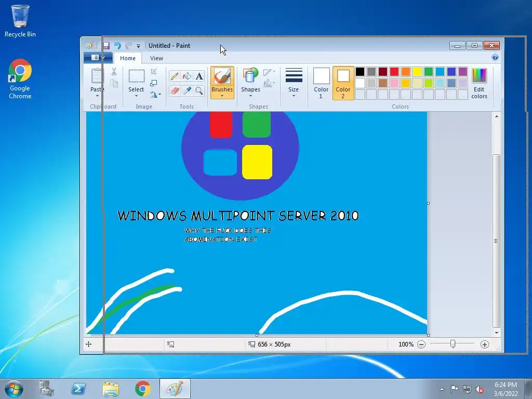Image resolution: width=532 pixels, height=399 pixels.
Task: Pick the yellow color swatch
Action: 417,72
